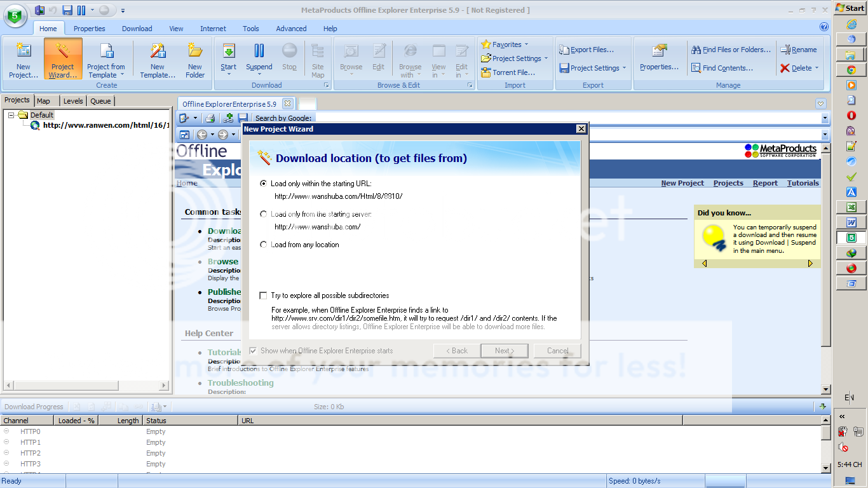Viewport: 868px width, 488px height.
Task: Expand the Favorites import dropdown
Action: click(x=526, y=44)
